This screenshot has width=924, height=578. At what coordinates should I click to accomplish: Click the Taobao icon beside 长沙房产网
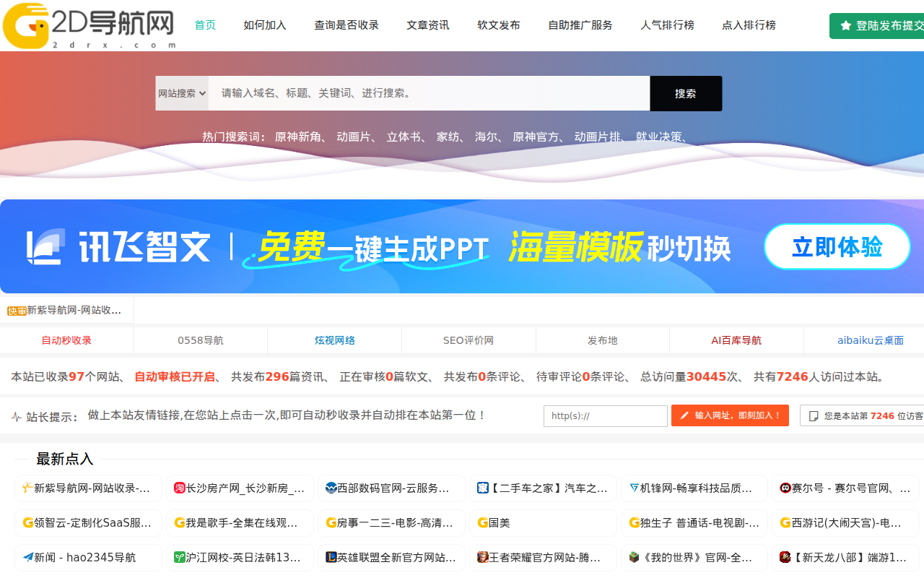point(180,488)
